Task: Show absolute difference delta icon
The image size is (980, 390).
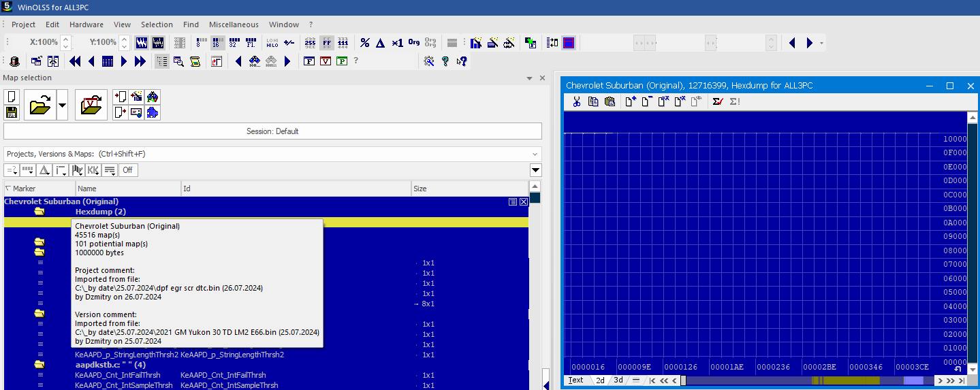Action: (381, 42)
